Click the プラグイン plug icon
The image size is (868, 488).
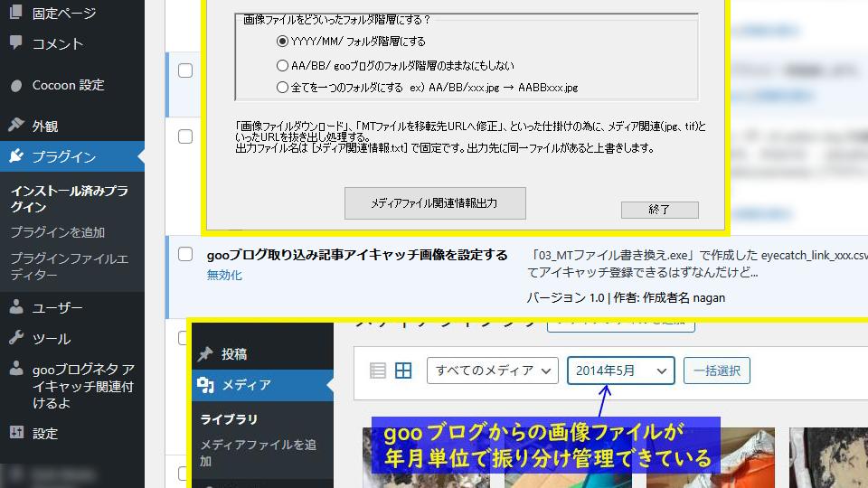[16, 156]
